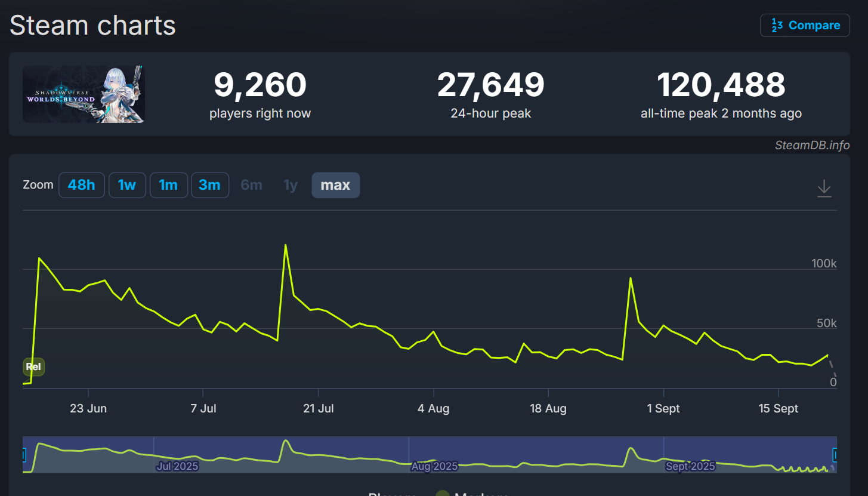
Task: Click the 15 Sept axis label
Action: tap(779, 409)
